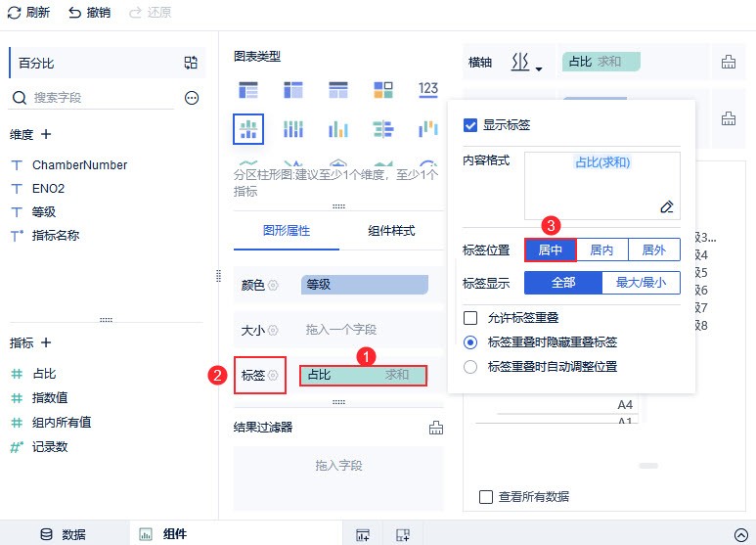Click the result filter icon
This screenshot has height=545, width=756.
[x=436, y=428]
